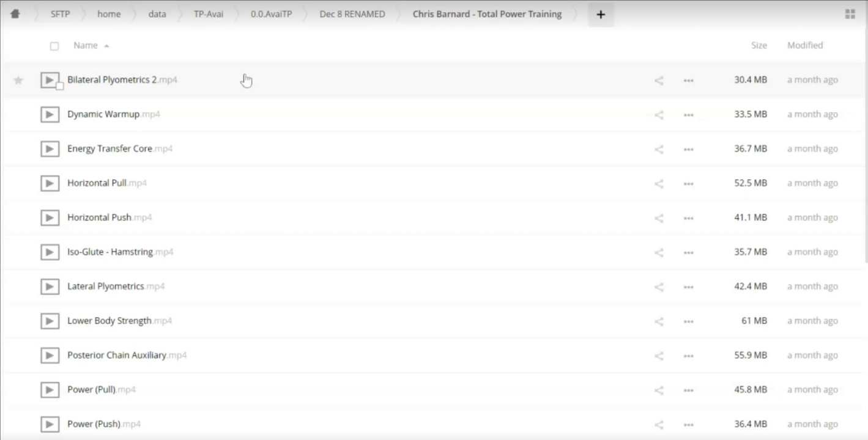This screenshot has height=440, width=868.
Task: Open Power (Pull).mp4 file
Action: point(102,389)
